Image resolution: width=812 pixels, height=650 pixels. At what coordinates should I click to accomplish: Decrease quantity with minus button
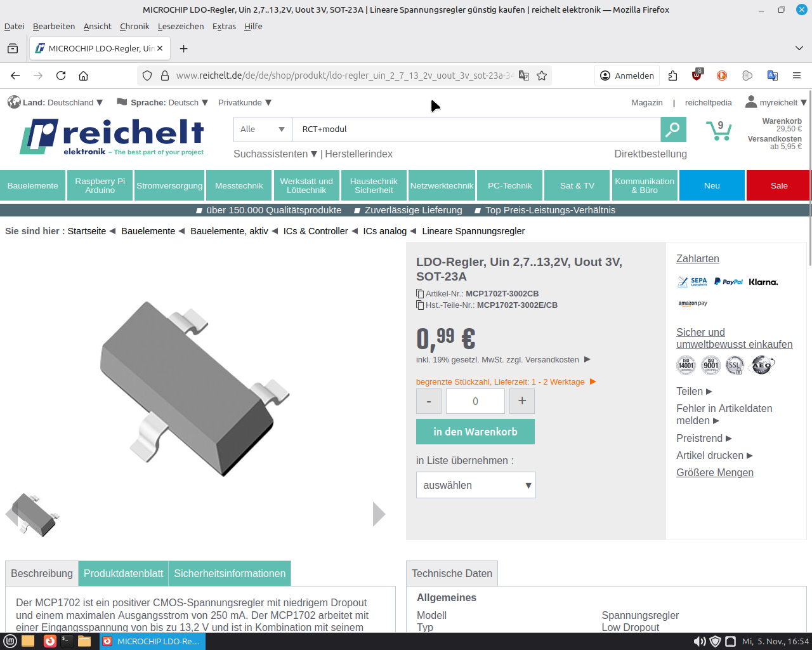tap(429, 401)
